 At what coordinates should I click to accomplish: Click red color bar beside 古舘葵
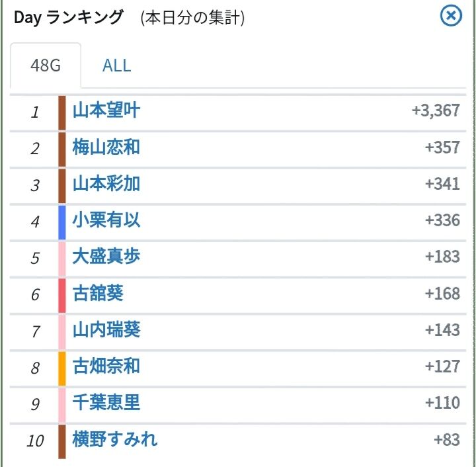(x=62, y=294)
